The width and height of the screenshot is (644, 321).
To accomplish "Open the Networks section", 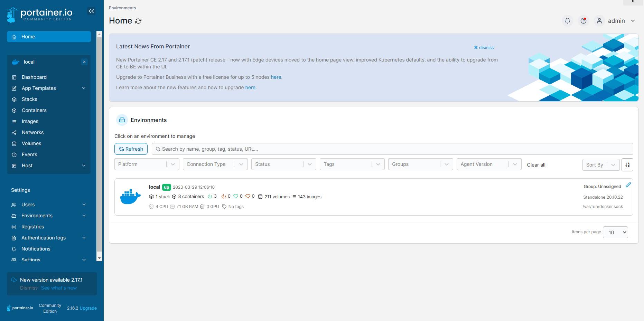I will pyautogui.click(x=32, y=132).
